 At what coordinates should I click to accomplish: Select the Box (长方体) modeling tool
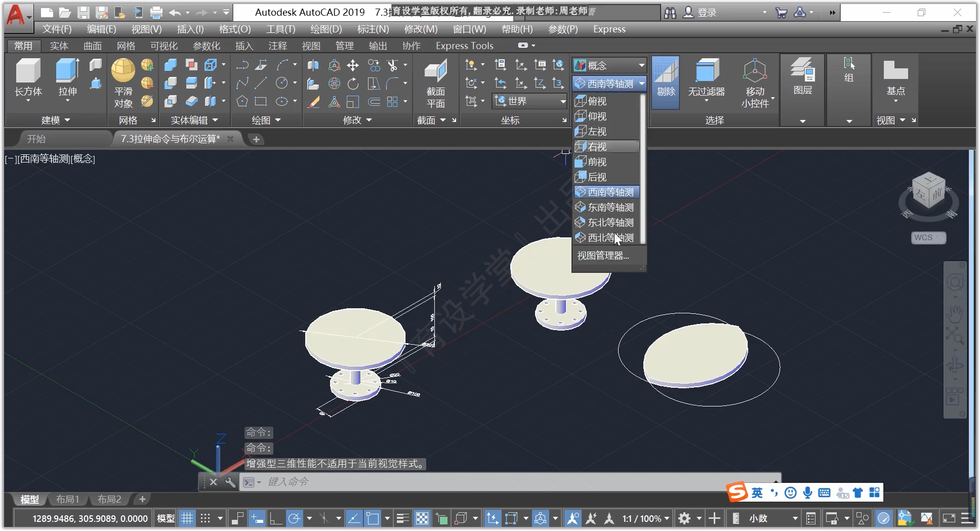[x=28, y=79]
